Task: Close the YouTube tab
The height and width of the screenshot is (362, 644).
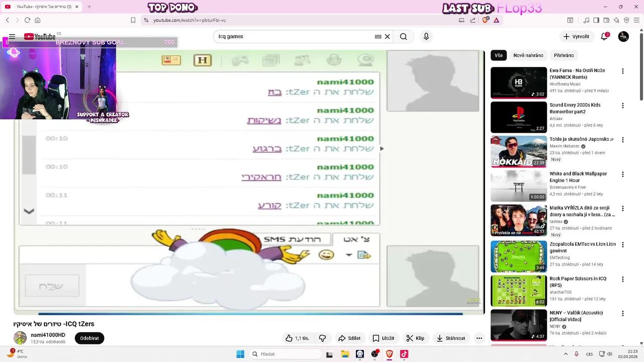Action: pyautogui.click(x=77, y=7)
